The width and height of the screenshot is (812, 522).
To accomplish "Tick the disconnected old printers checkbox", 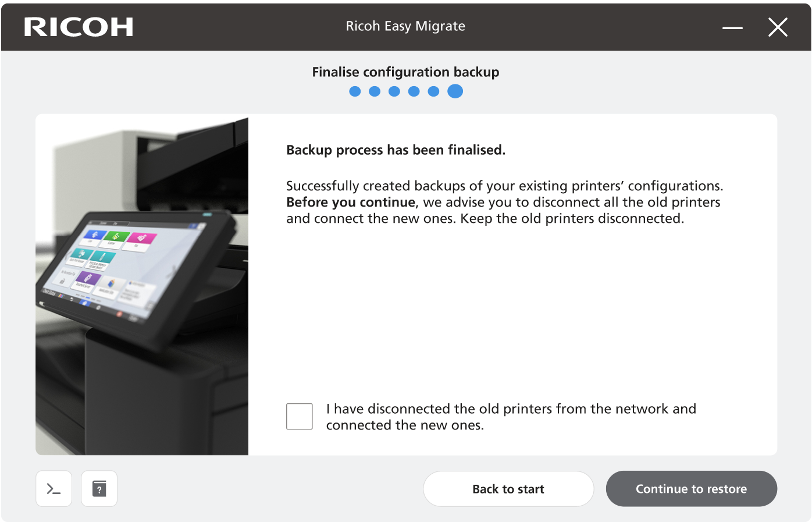I will pos(300,417).
